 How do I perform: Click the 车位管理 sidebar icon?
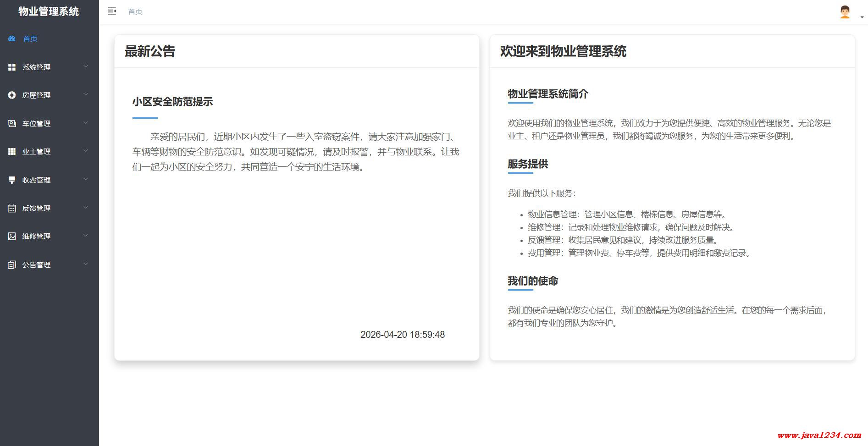(x=12, y=123)
